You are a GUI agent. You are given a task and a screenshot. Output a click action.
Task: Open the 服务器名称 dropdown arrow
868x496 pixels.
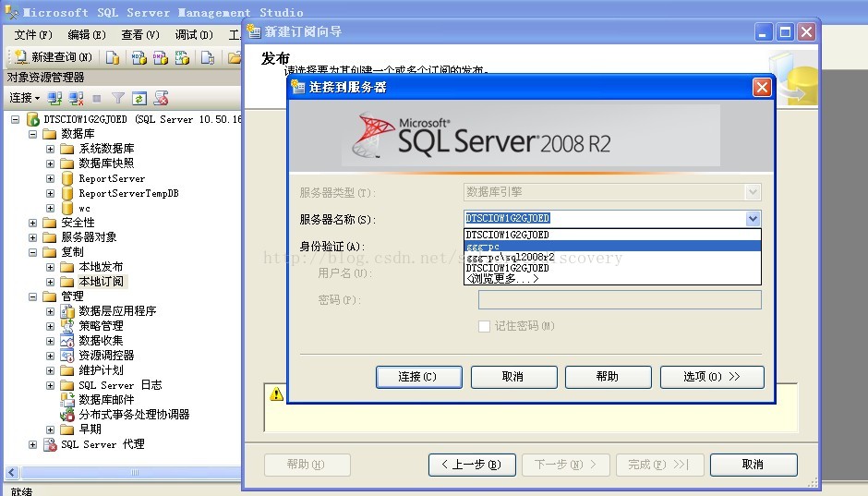[753, 219]
